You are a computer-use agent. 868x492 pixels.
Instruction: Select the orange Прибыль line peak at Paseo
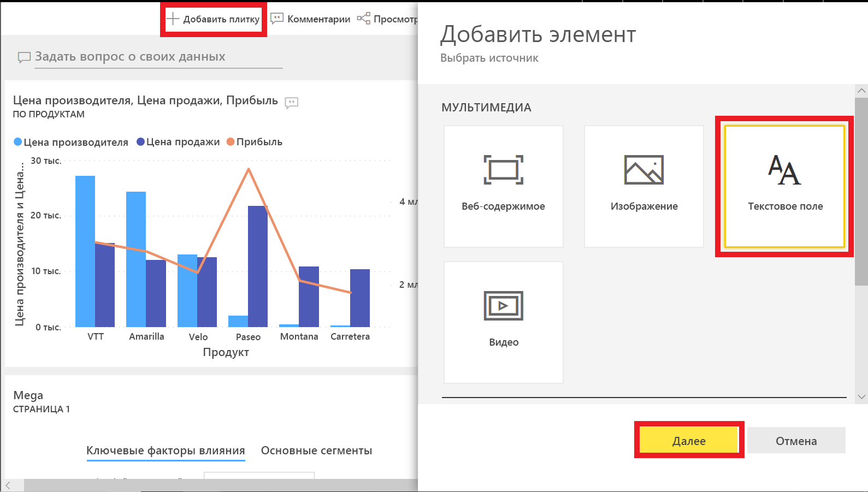[x=249, y=169]
